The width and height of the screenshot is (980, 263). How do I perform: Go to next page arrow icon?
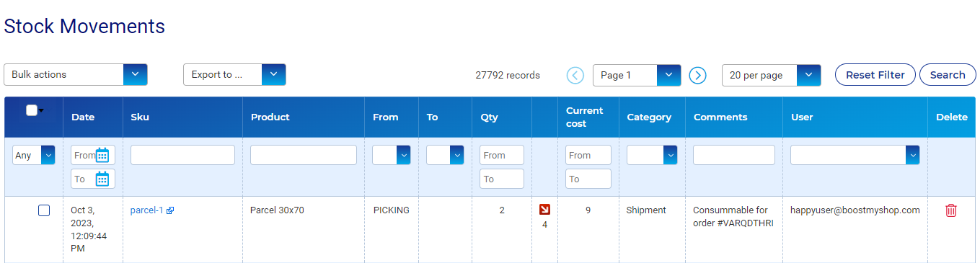click(x=697, y=75)
